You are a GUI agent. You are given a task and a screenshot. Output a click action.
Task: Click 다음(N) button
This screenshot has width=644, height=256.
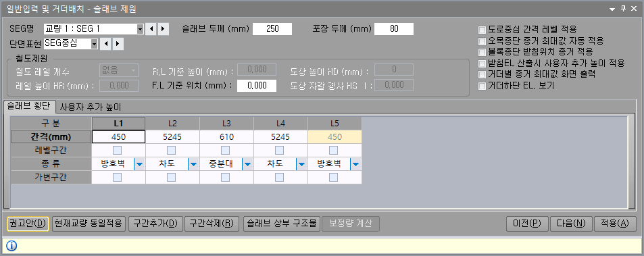(x=571, y=223)
